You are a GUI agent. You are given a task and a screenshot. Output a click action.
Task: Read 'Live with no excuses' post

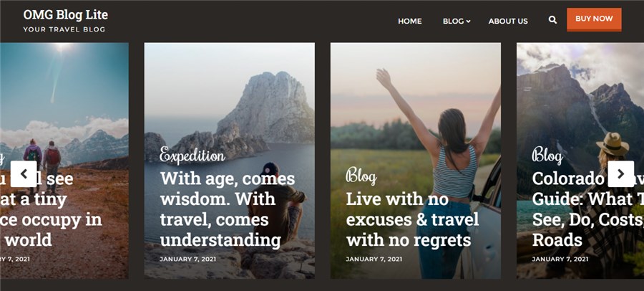pos(412,219)
